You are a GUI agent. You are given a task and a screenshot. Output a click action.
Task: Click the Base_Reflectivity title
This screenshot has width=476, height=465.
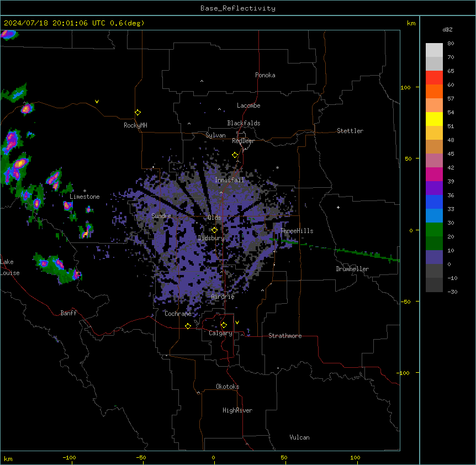(x=238, y=8)
